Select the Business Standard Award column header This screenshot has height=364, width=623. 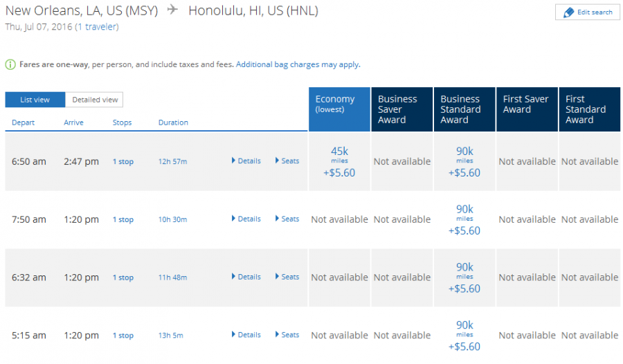464,109
